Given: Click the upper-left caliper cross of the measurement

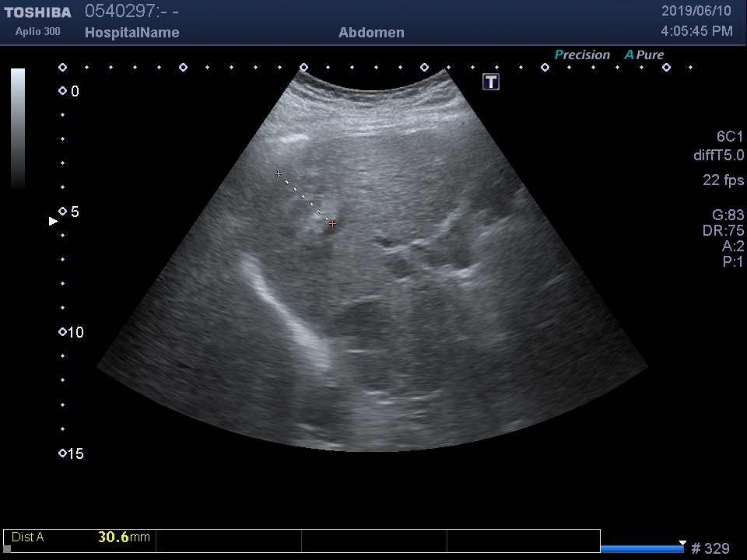Looking at the screenshot, I should coord(278,174).
